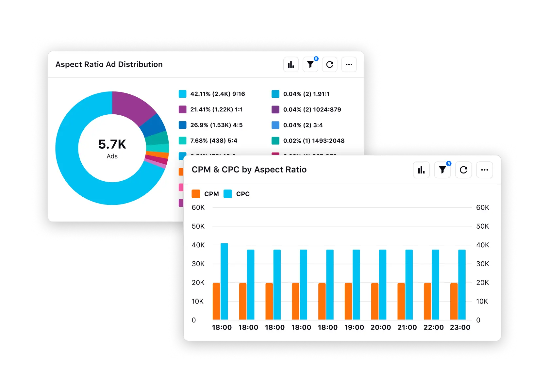Open filters on the CPM & CPC card
549x392 pixels.
tap(442, 170)
